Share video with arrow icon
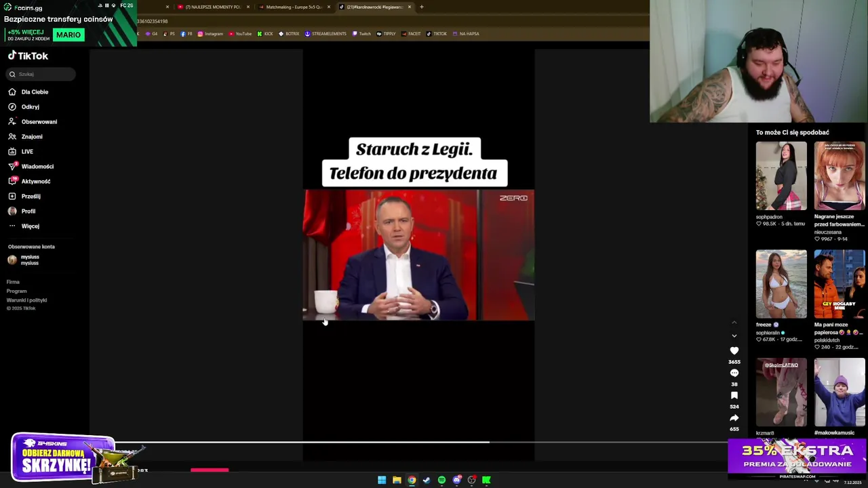The image size is (868, 488). (734, 418)
